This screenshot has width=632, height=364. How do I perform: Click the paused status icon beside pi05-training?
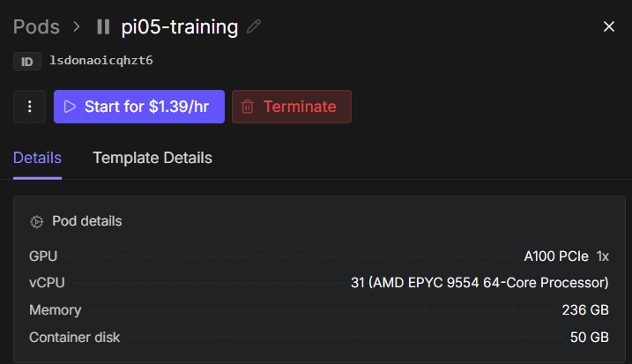[x=103, y=27]
